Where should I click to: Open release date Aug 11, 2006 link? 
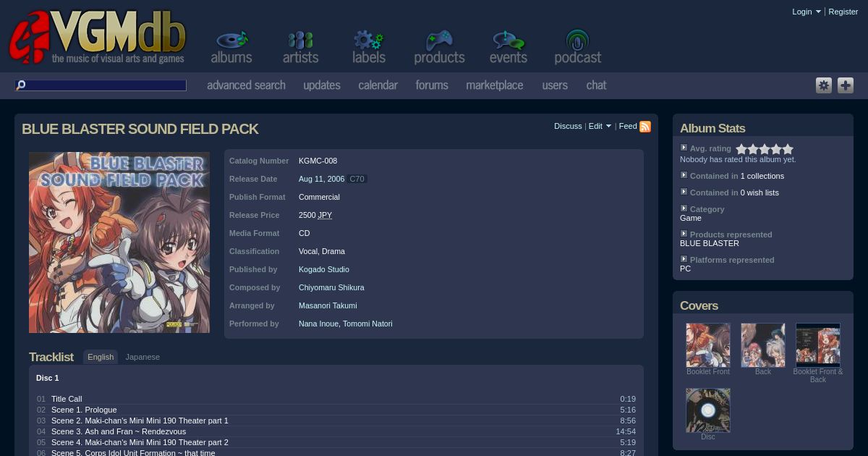pos(321,179)
